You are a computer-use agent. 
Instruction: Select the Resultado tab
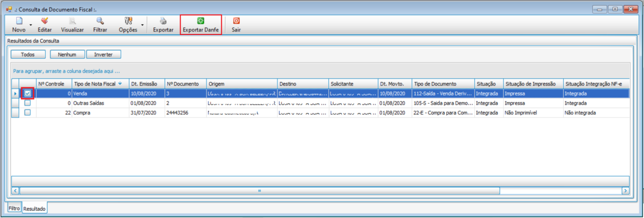tap(34, 209)
